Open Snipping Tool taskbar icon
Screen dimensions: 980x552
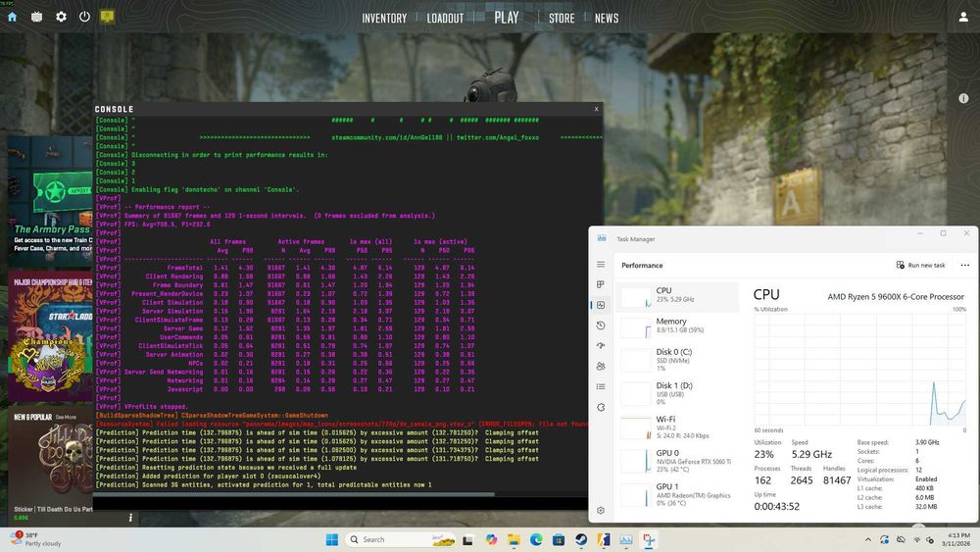[x=649, y=539]
